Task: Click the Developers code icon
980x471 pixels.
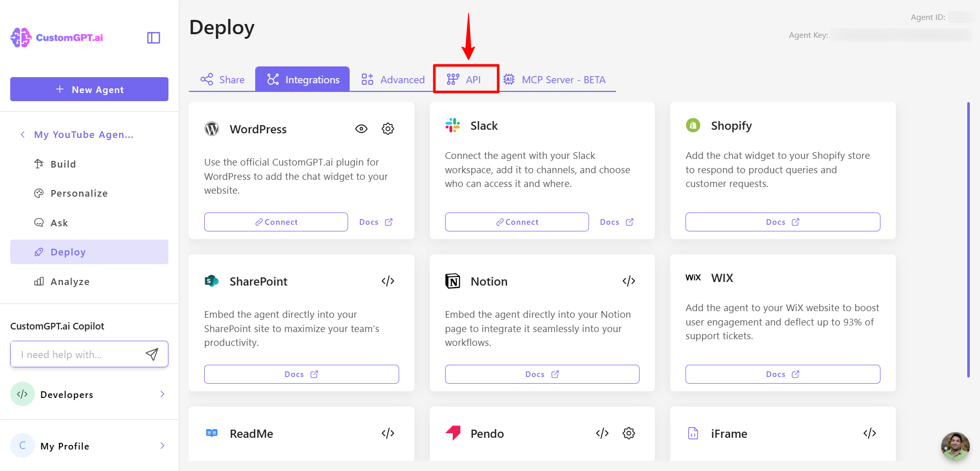Action: pos(22,394)
